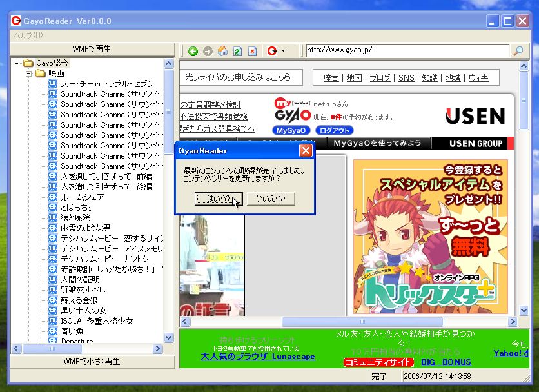Open 大人気のブラウザ Lunascape link

(x=258, y=357)
